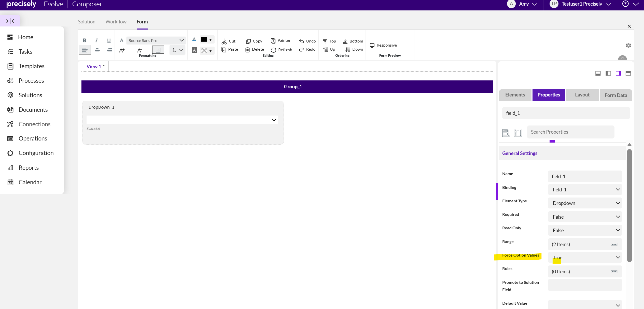The width and height of the screenshot is (644, 309).
Task: Switch to the Workflow tab
Action: click(x=116, y=22)
